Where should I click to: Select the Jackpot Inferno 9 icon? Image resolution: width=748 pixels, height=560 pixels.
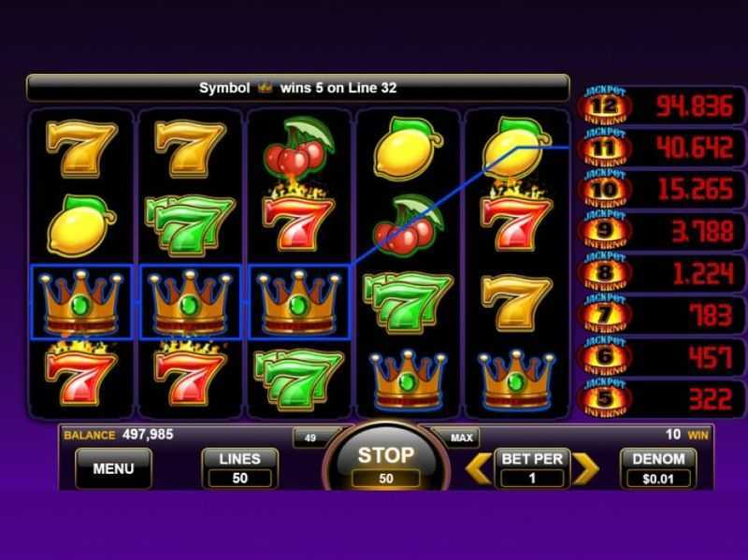[x=604, y=230]
